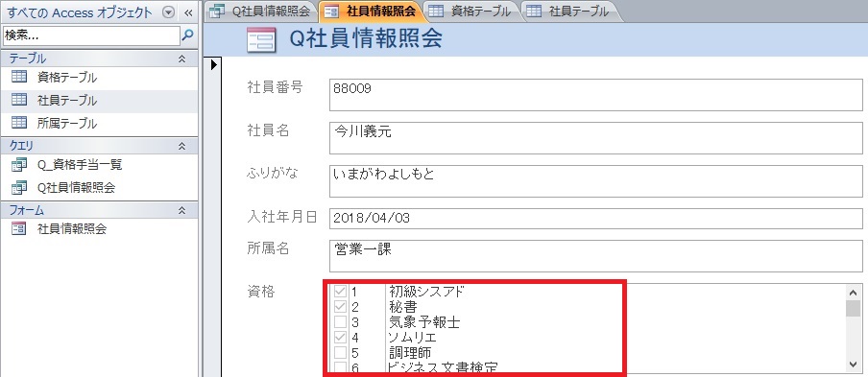Image resolution: width=868 pixels, height=377 pixels.
Task: Click table icon on 社員テーブル tab
Action: (x=534, y=12)
